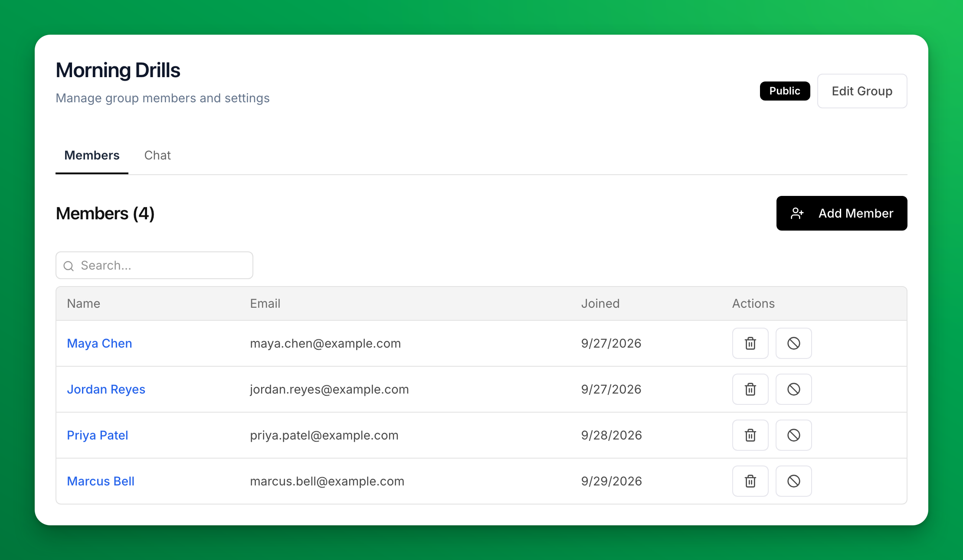Click the Members (4) heading

coord(105,213)
